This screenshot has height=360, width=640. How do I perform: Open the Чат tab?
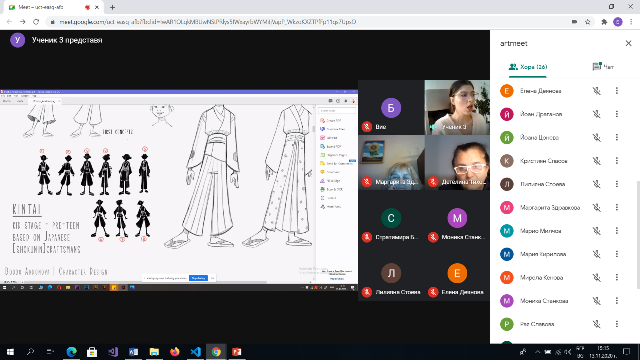pos(603,67)
